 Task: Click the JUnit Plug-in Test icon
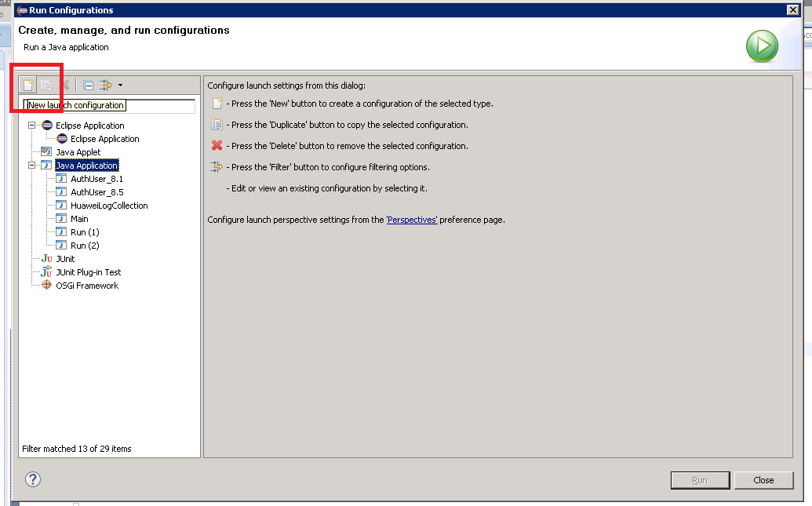(46, 272)
